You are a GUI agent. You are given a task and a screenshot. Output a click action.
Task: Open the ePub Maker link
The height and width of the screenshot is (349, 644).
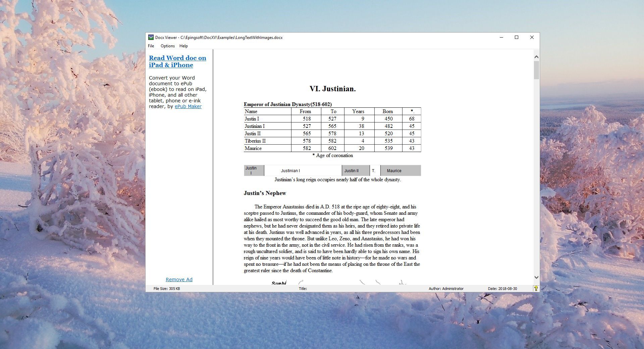click(x=188, y=106)
